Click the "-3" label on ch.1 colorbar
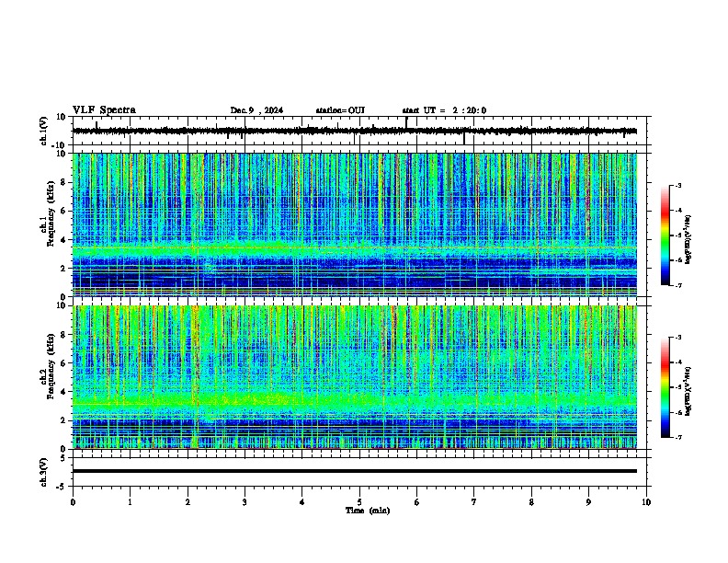Viewport: 728px width, 563px height. click(678, 185)
